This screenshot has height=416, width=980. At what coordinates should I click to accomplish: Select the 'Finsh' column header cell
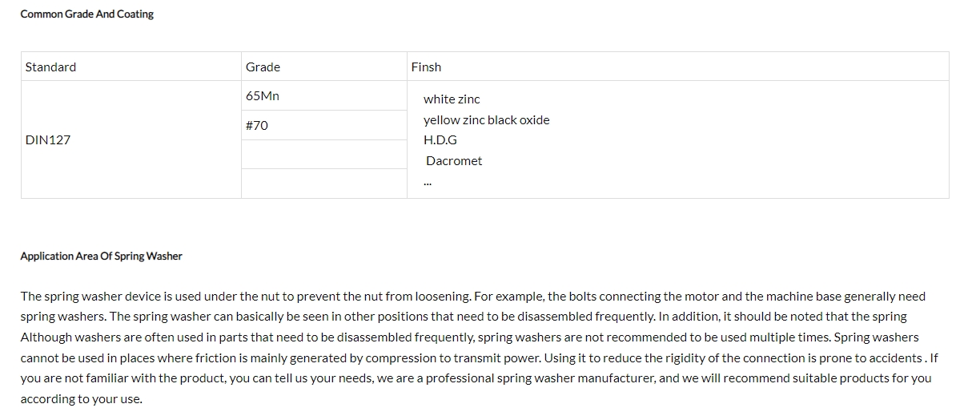678,67
